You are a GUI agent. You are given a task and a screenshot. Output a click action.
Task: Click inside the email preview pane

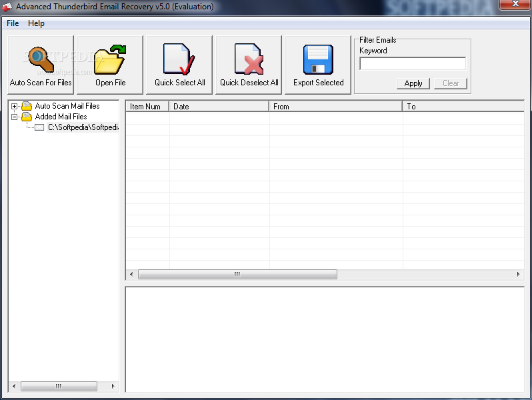325,339
